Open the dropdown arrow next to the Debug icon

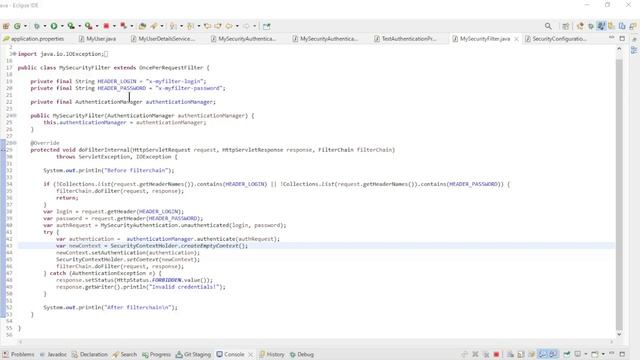coord(44,26)
